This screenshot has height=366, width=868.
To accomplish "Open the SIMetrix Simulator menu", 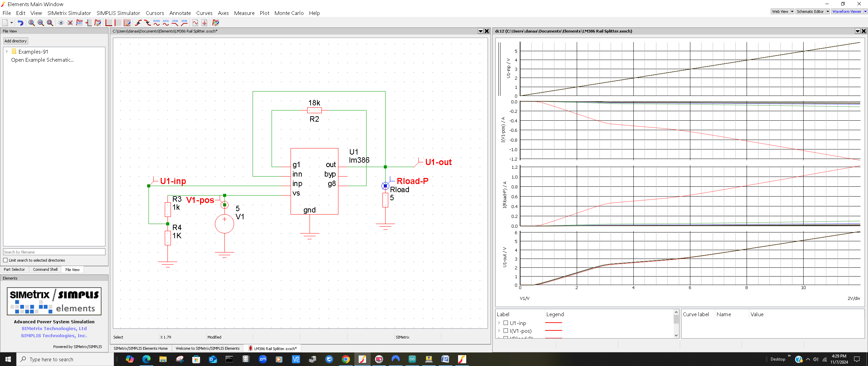I will (69, 13).
